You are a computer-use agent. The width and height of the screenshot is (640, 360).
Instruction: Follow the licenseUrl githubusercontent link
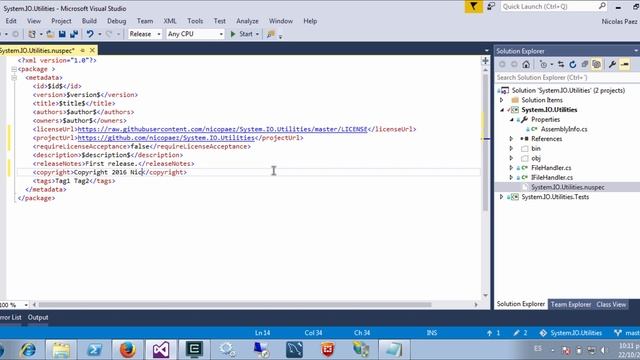pyautogui.click(x=222, y=129)
